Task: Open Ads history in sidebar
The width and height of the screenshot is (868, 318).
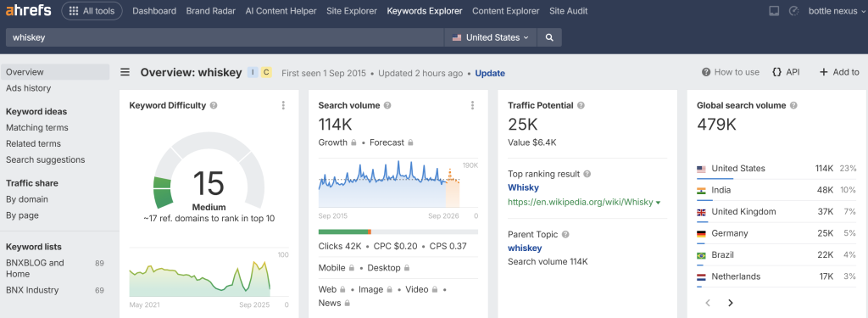Action: (28, 88)
